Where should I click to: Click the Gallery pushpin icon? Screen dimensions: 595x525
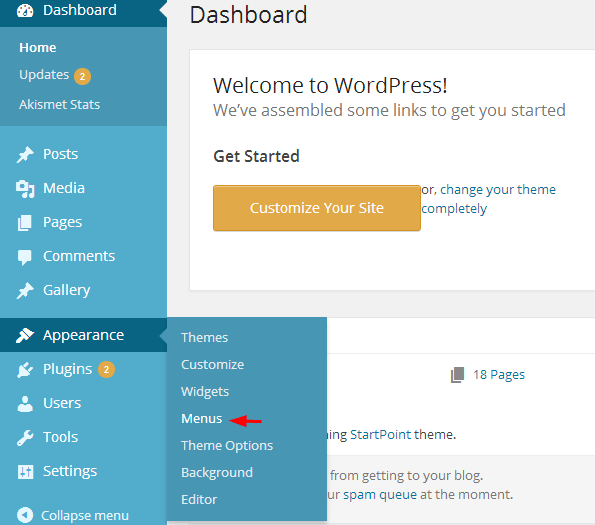25,291
